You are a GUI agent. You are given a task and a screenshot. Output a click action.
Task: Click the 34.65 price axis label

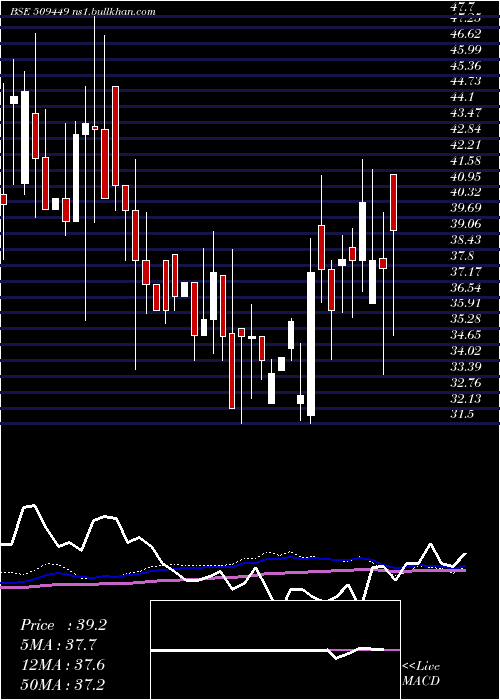(466, 335)
